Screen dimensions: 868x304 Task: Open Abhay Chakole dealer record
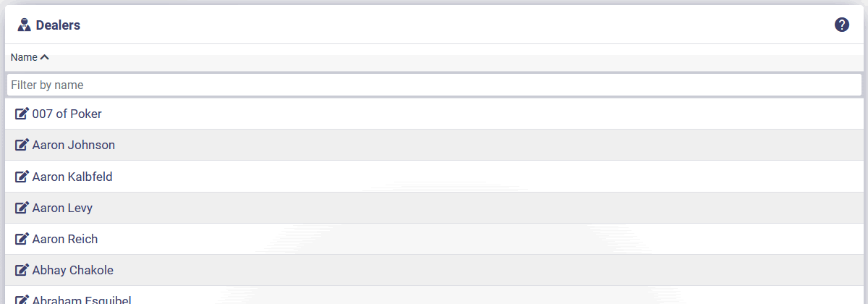point(73,270)
